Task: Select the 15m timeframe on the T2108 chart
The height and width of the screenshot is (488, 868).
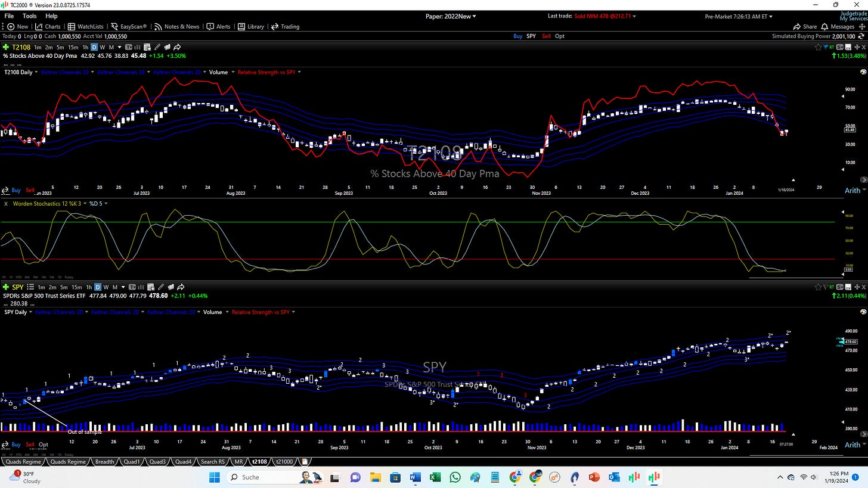Action: (73, 47)
